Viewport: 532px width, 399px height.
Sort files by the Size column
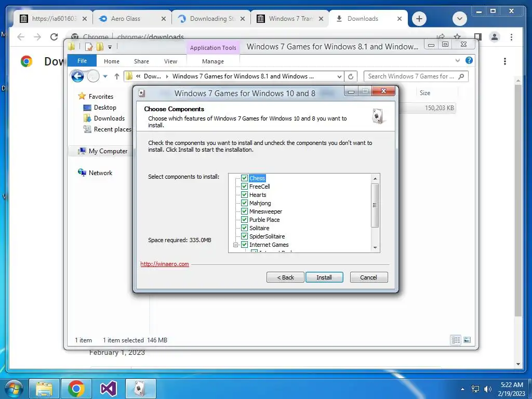[425, 92]
